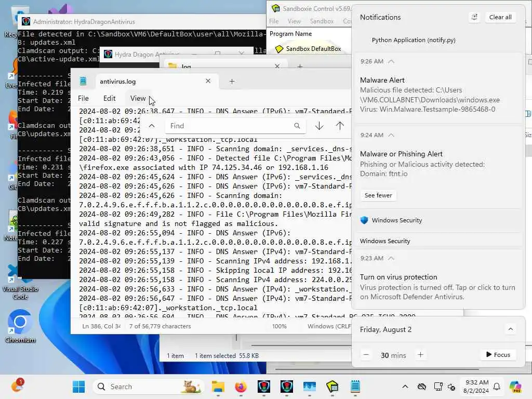The height and width of the screenshot is (399, 532).
Task: Open first HydraDragon Antivirus taskbar icon
Action: pos(263,387)
